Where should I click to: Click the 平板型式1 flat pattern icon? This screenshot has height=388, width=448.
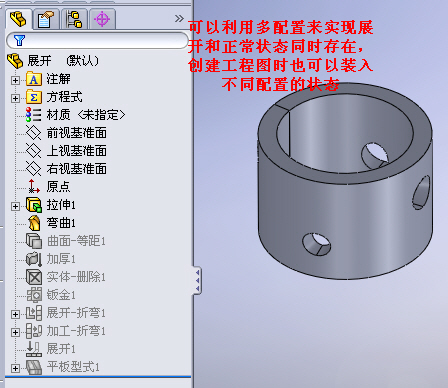tap(34, 367)
